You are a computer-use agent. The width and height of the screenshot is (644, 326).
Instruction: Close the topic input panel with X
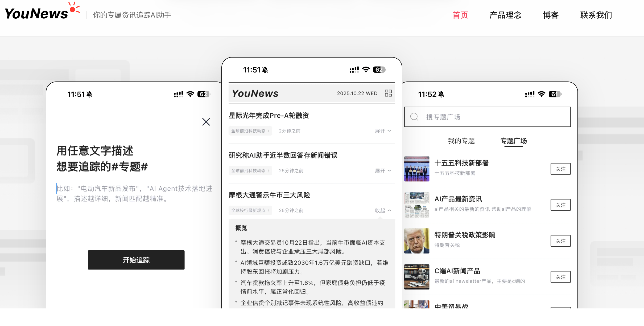click(x=206, y=122)
